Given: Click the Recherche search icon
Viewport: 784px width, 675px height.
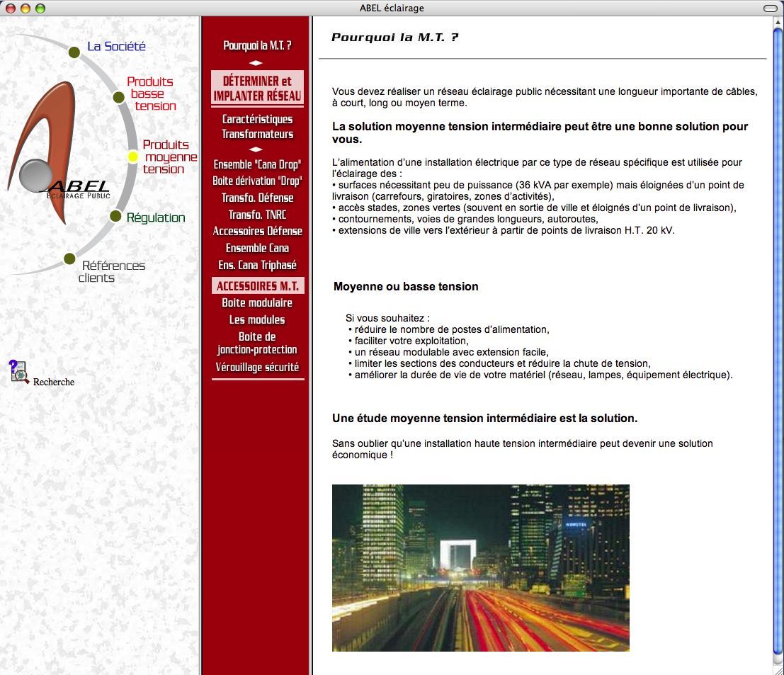Looking at the screenshot, I should coord(18,372).
